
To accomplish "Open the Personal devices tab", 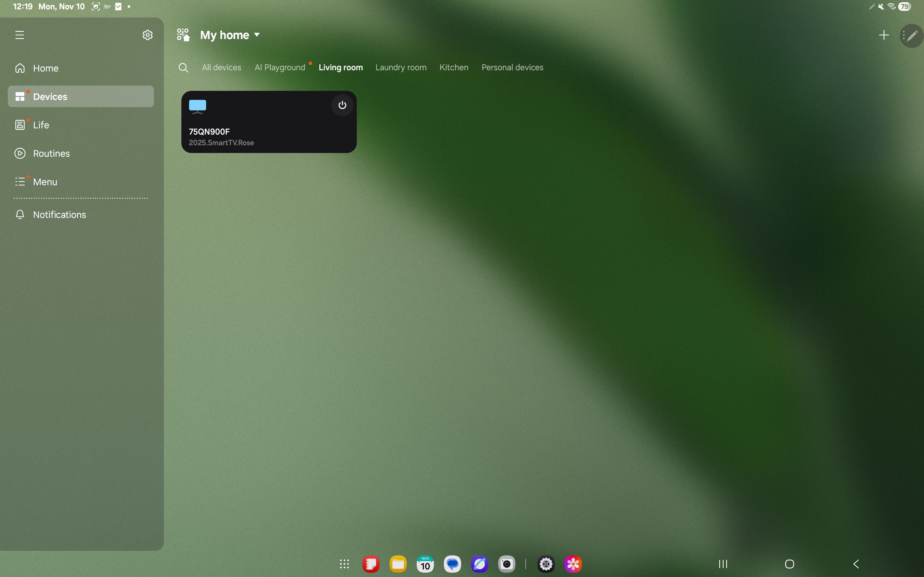I will tap(512, 67).
